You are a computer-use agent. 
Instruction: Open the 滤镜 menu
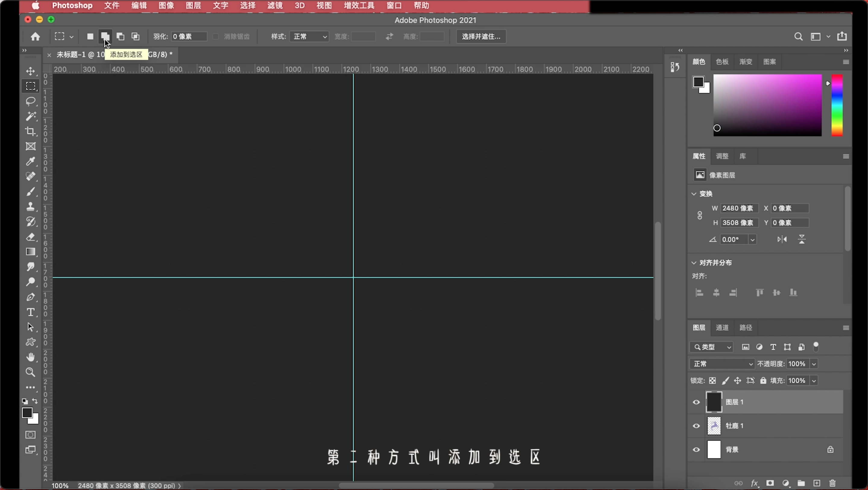(275, 5)
